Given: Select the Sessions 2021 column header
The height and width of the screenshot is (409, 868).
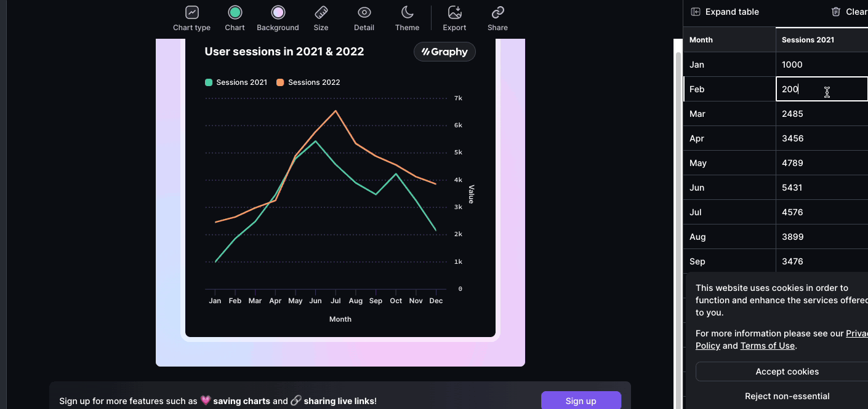Looking at the screenshot, I should click(x=822, y=39).
